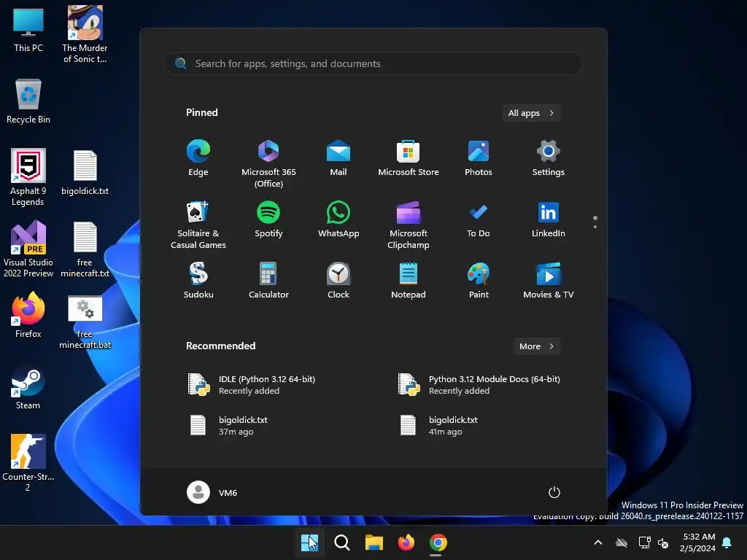Open the Clock app
Image resolution: width=747 pixels, height=560 pixels.
click(338, 281)
